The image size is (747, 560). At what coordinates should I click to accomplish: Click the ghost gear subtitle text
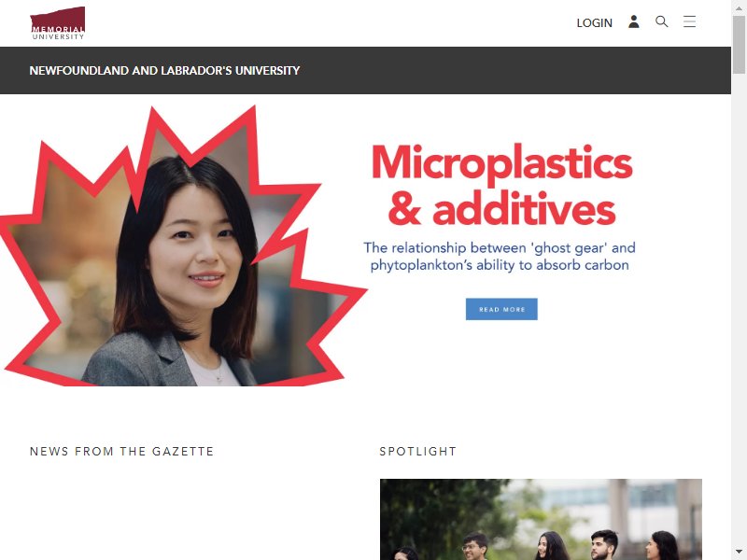[x=500, y=256]
